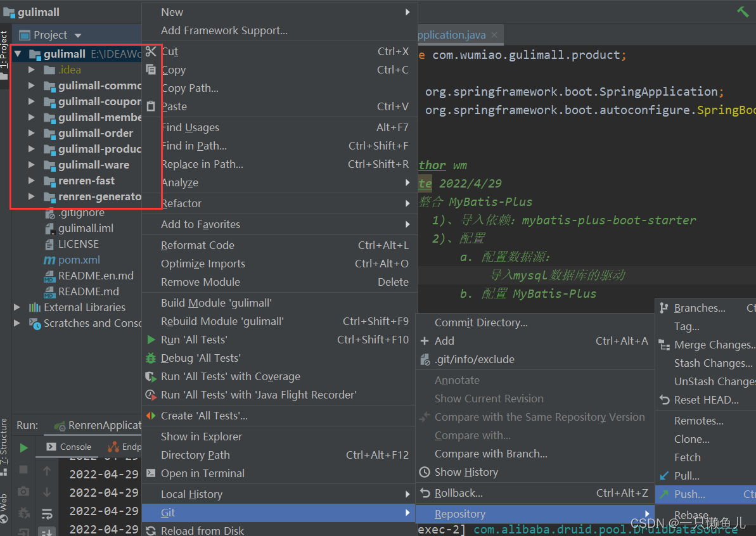
Task: Select Git menu entry
Action: 279,513
